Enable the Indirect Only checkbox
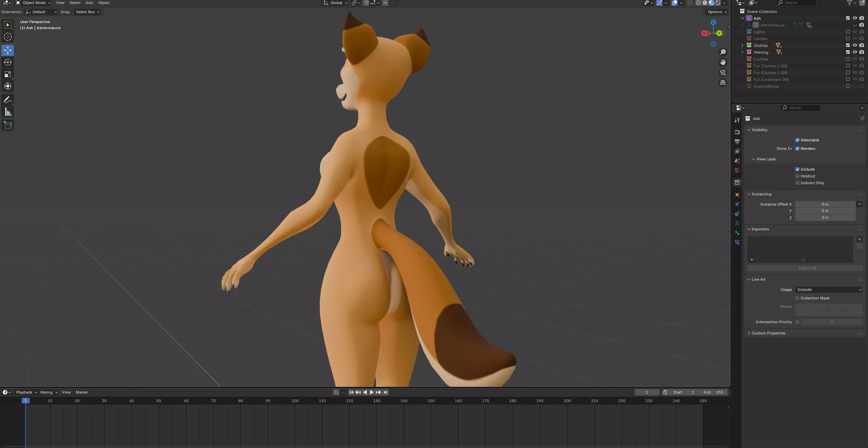Viewport: 868px width, 448px height. [797, 183]
